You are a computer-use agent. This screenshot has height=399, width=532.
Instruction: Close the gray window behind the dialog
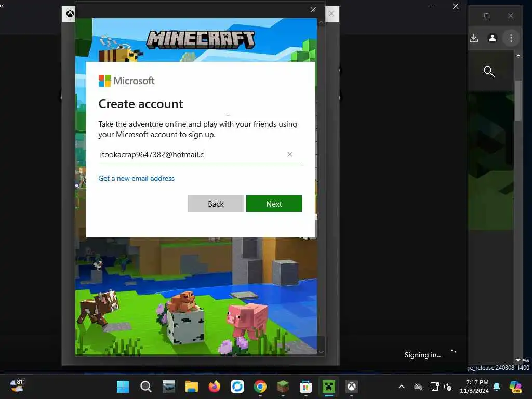(x=331, y=14)
